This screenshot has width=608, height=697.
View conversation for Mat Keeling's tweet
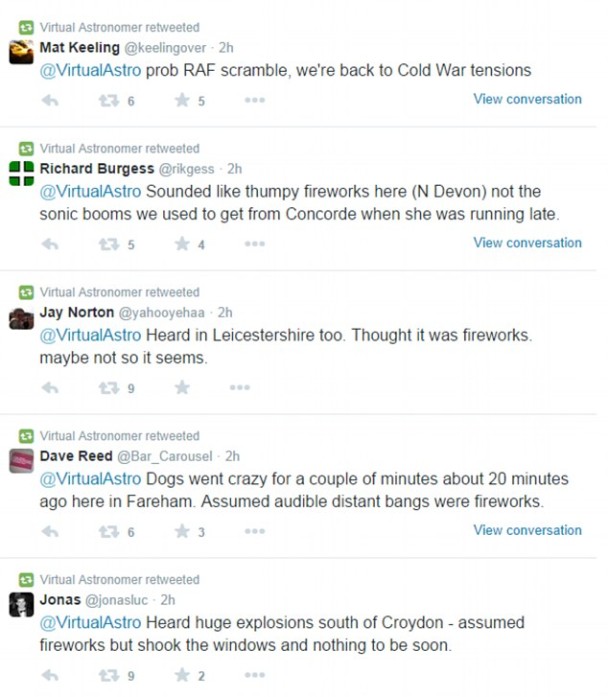(527, 99)
